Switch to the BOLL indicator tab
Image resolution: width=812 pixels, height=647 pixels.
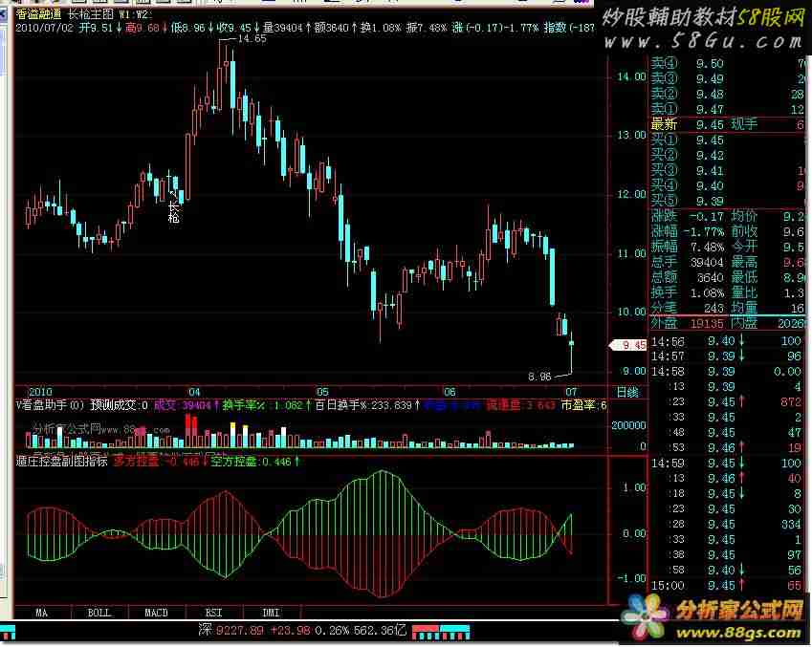tap(99, 613)
